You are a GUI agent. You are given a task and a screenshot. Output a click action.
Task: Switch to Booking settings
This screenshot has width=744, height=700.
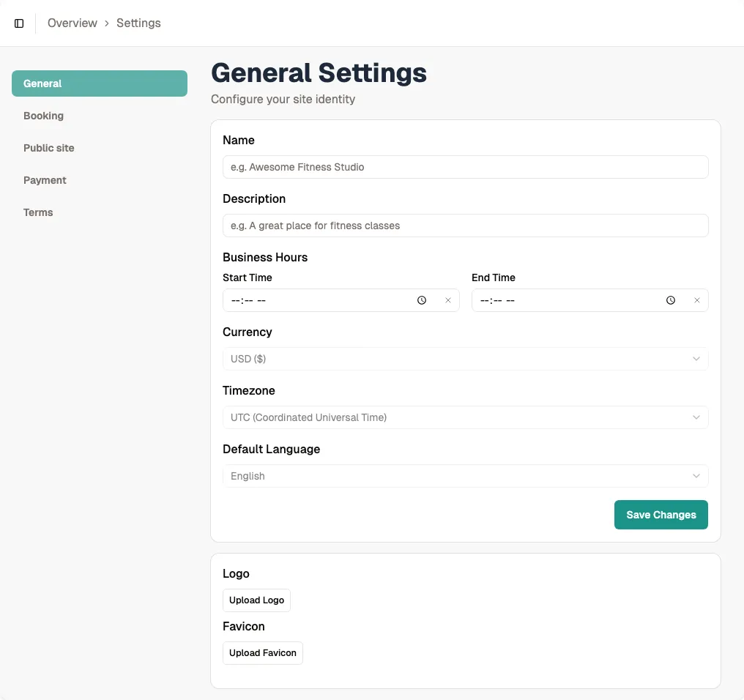(100, 116)
